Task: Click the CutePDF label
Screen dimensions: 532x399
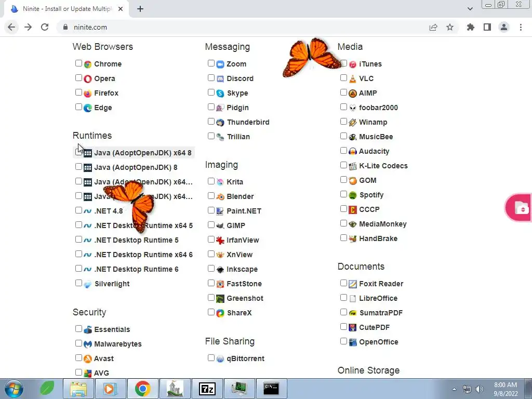Action: pos(374,327)
